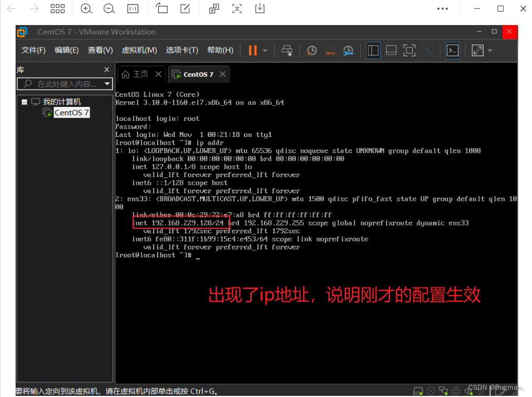This screenshot has height=397, width=532.
Task: Click the hard disk status bar icon
Action: pos(418,391)
